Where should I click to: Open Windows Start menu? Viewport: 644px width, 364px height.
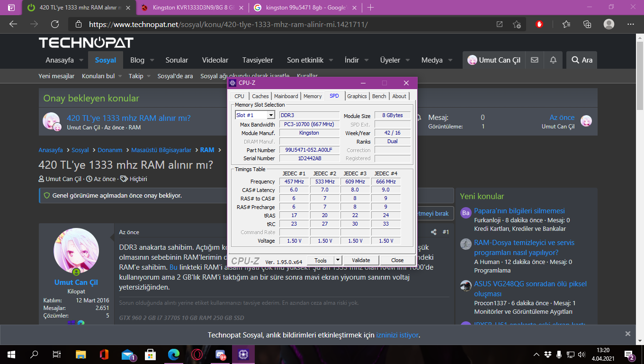[11, 355]
